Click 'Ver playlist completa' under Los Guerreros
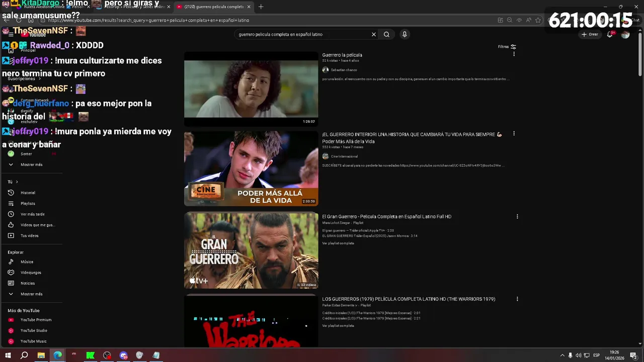Image resolution: width=644 pixels, height=362 pixels. pos(338,326)
